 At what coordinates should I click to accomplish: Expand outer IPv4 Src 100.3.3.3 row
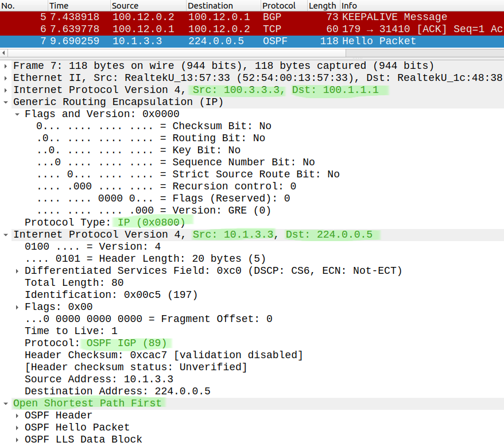pos(6,90)
